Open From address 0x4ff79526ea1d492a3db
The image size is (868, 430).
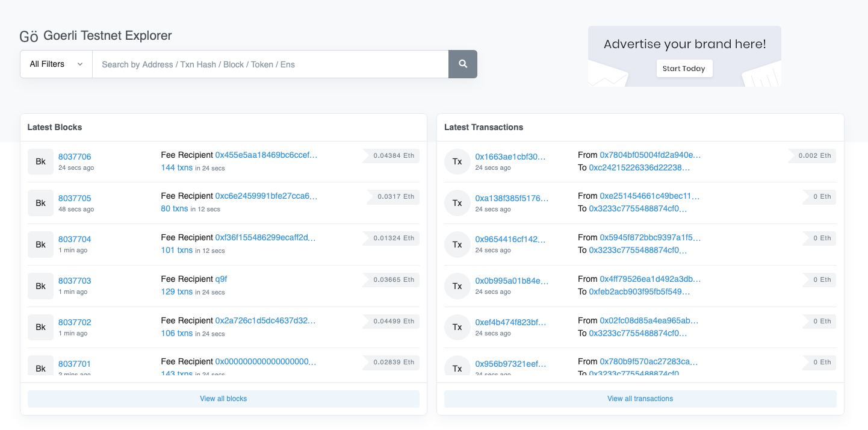coord(650,279)
